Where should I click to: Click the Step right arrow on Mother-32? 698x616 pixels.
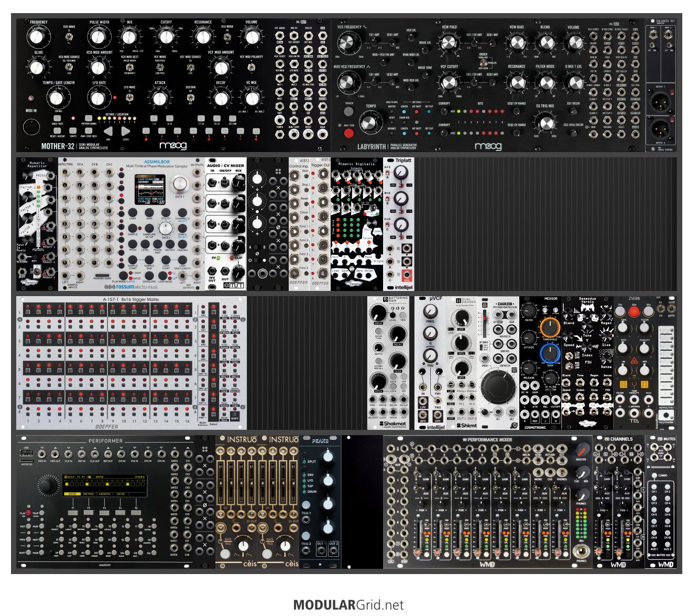tap(126, 132)
